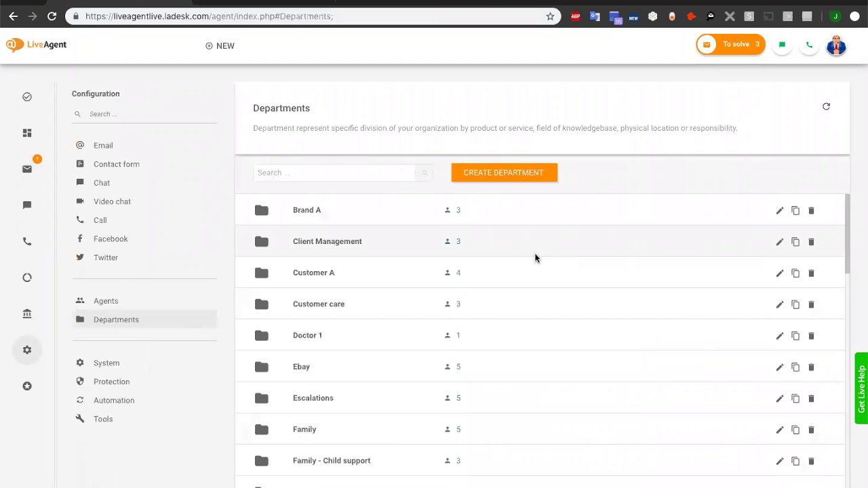Refresh the Departments list
Image resolution: width=868 pixels, height=488 pixels.
tap(826, 106)
